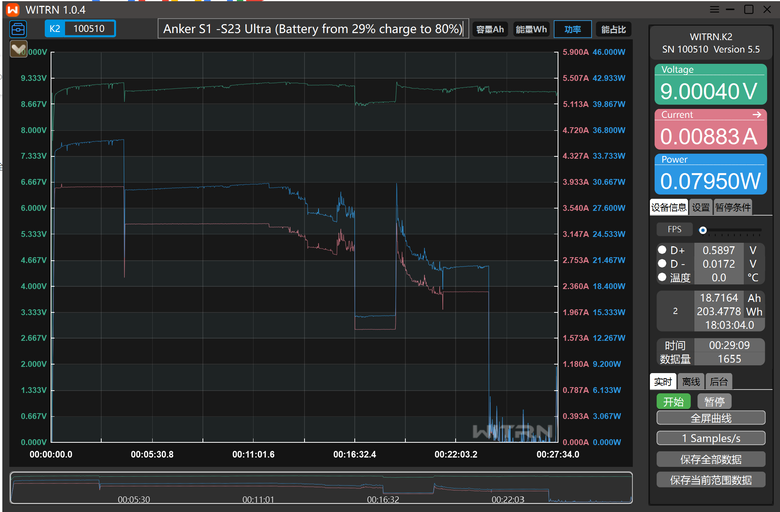The image size is (780, 512).
Task: Click the 暂停 pause button
Action: [714, 402]
